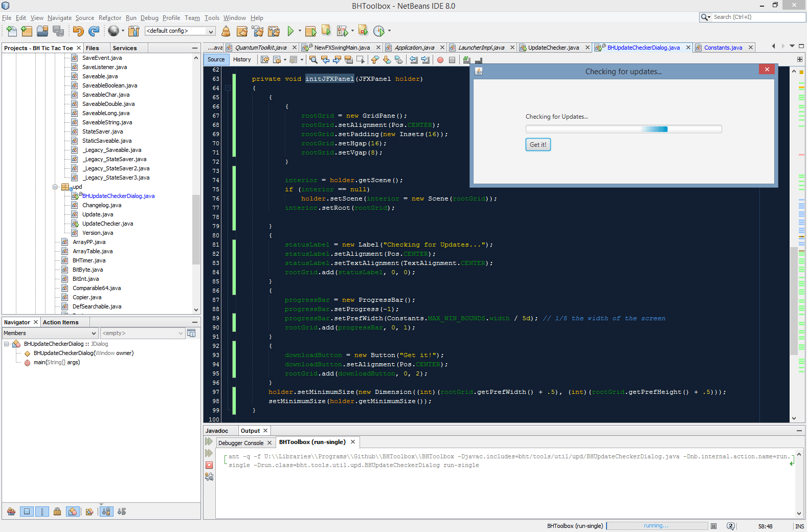The height and width of the screenshot is (532, 807).
Task: Toggle Show Non-Public Members lock icon
Action: tap(57, 512)
